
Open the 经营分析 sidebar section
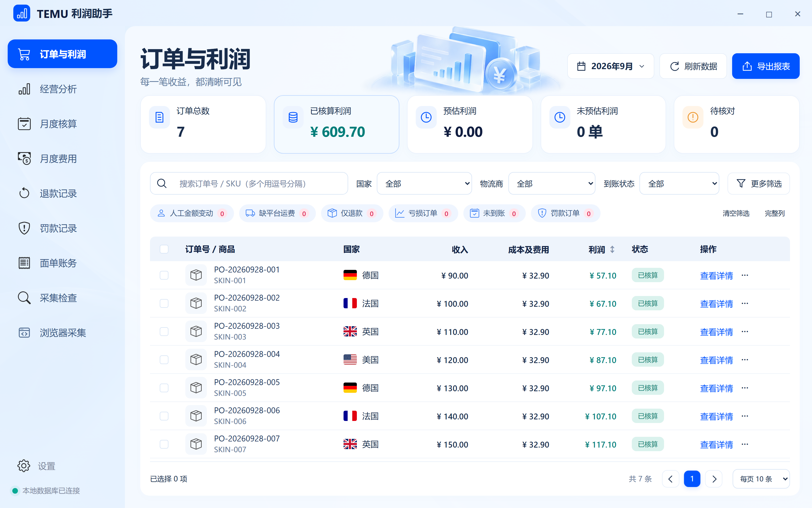(62, 89)
